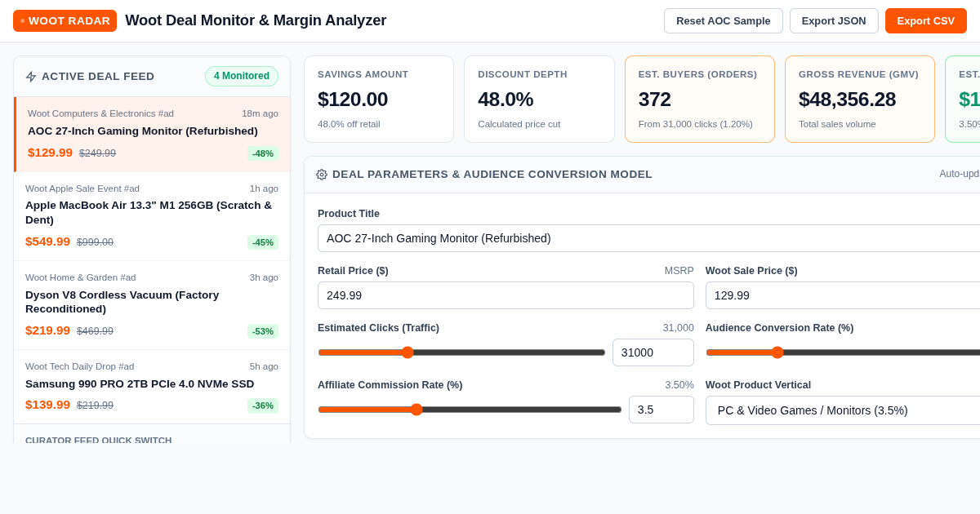Click the $249.99 struck-through retail price

pyautogui.click(x=97, y=153)
